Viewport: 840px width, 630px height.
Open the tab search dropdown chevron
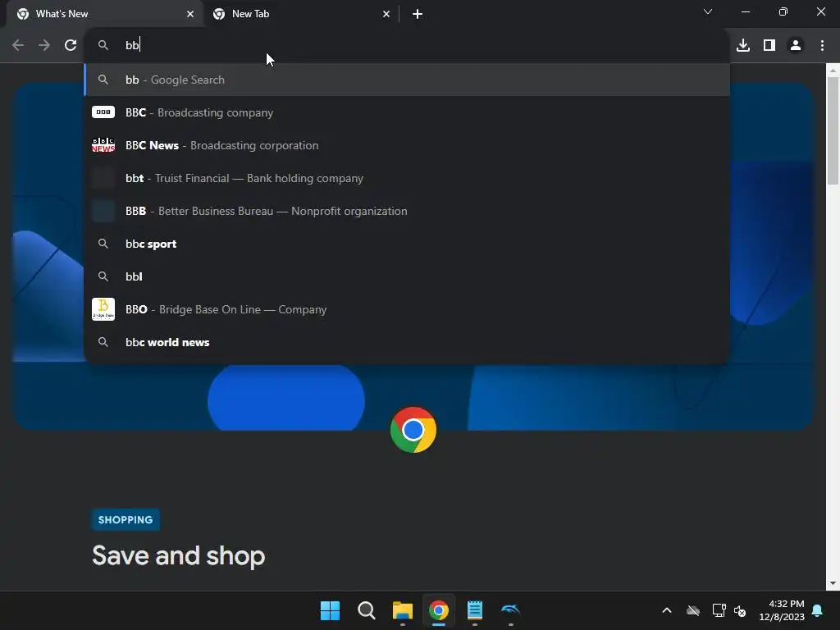click(708, 11)
